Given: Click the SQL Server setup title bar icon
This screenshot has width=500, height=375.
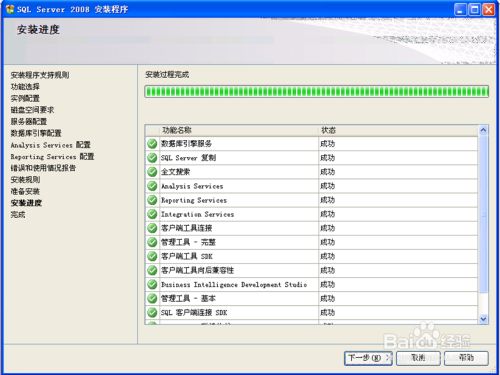Looking at the screenshot, I should click(10, 9).
